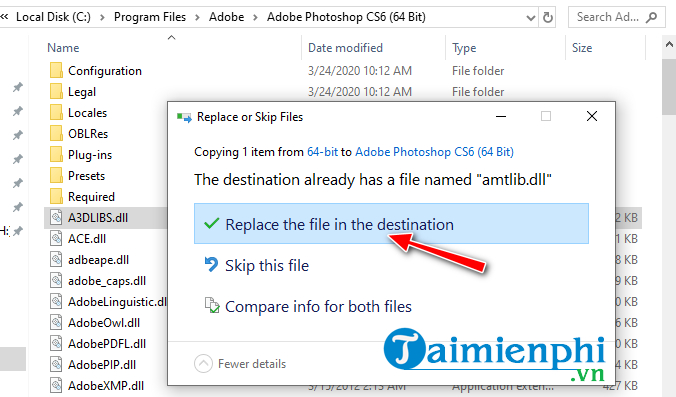Expand the breadcrumb chevron after Local Disk (C:)

click(102, 17)
